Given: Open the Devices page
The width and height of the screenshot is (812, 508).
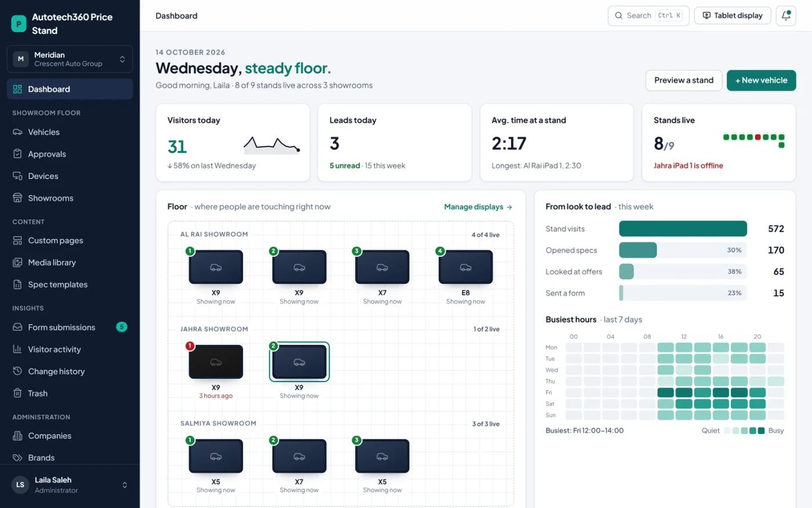Looking at the screenshot, I should pos(70,176).
